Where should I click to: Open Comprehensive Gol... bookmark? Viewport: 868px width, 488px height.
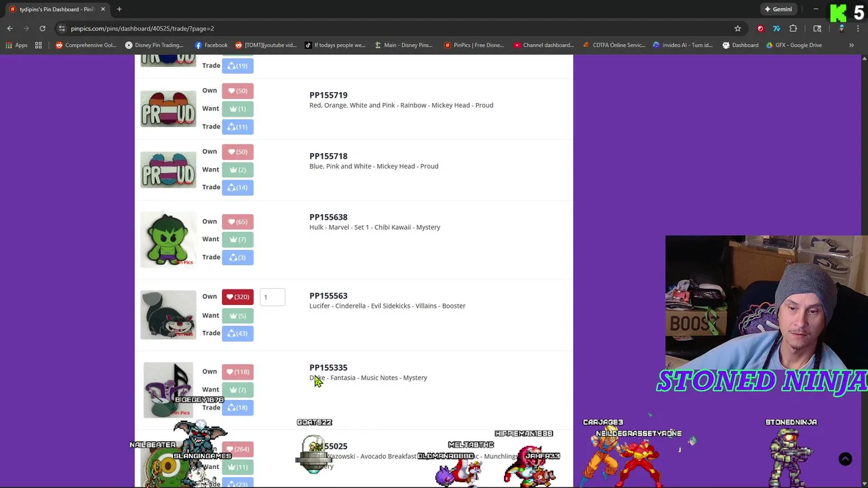(x=86, y=45)
